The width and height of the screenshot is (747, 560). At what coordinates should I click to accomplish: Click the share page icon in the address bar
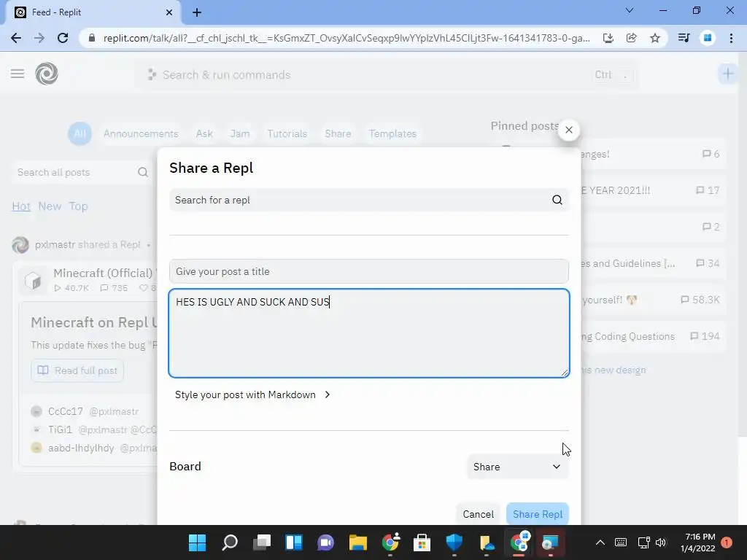(x=631, y=38)
